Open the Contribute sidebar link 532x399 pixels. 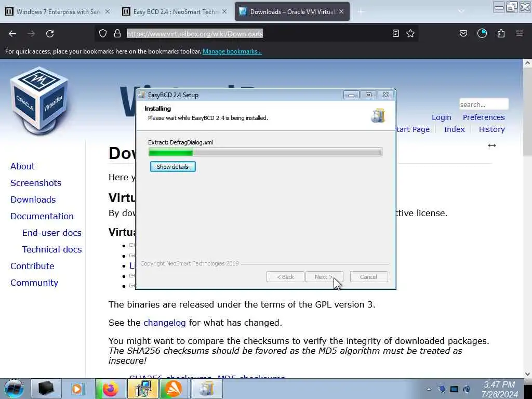[32, 266]
